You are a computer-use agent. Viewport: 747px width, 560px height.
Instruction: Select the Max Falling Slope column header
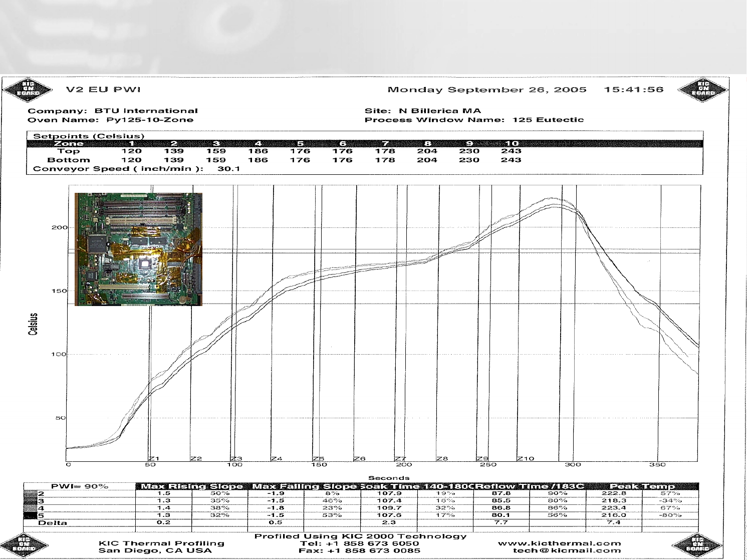click(x=304, y=486)
